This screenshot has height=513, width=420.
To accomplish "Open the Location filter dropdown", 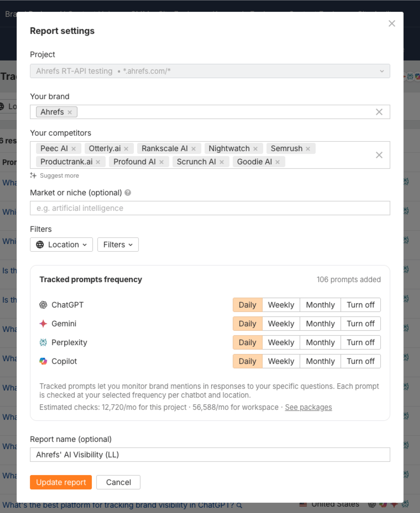I will 61,245.
